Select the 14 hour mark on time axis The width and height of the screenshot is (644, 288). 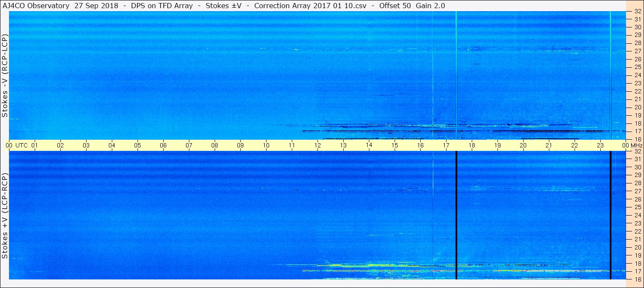coord(369,145)
